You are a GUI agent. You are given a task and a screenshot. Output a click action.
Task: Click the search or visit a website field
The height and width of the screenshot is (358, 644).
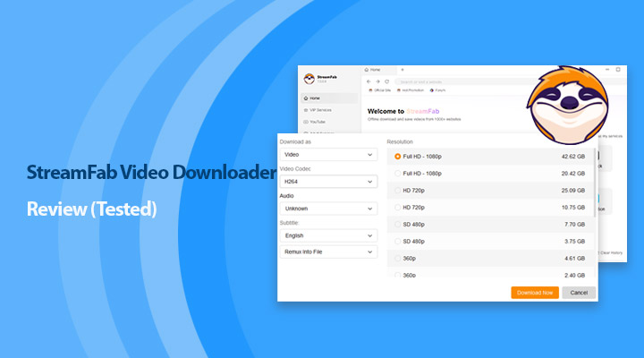click(x=460, y=81)
